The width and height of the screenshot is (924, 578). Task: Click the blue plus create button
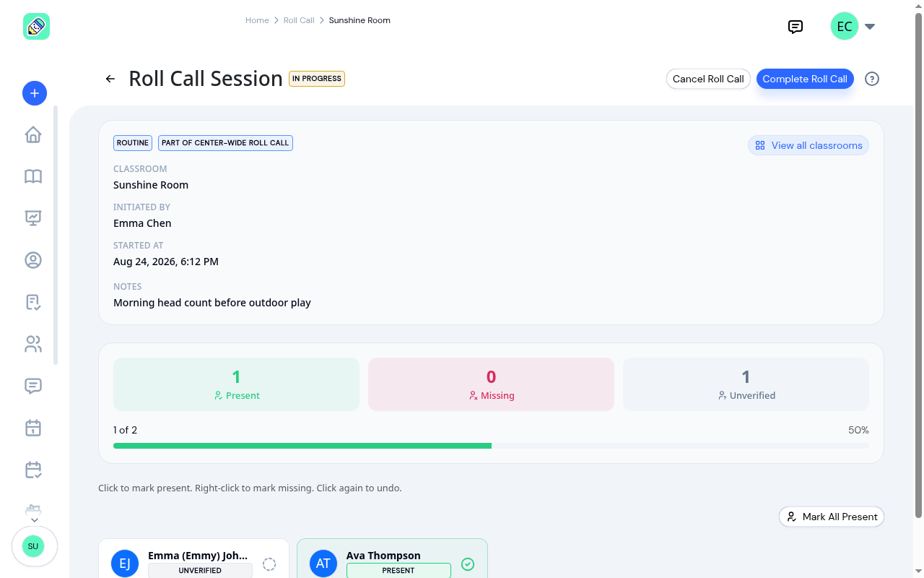[x=35, y=93]
